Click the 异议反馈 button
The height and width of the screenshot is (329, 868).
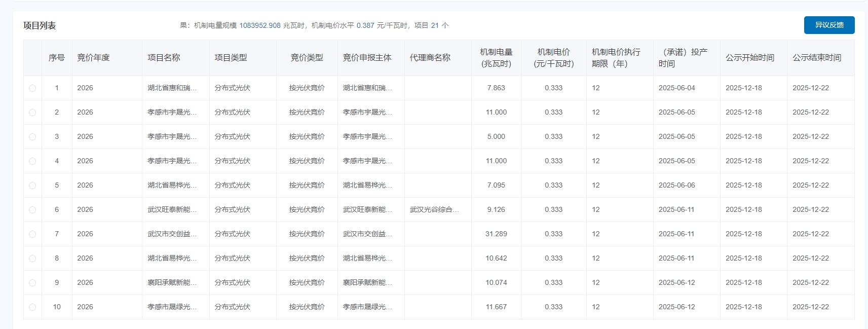pyautogui.click(x=829, y=25)
